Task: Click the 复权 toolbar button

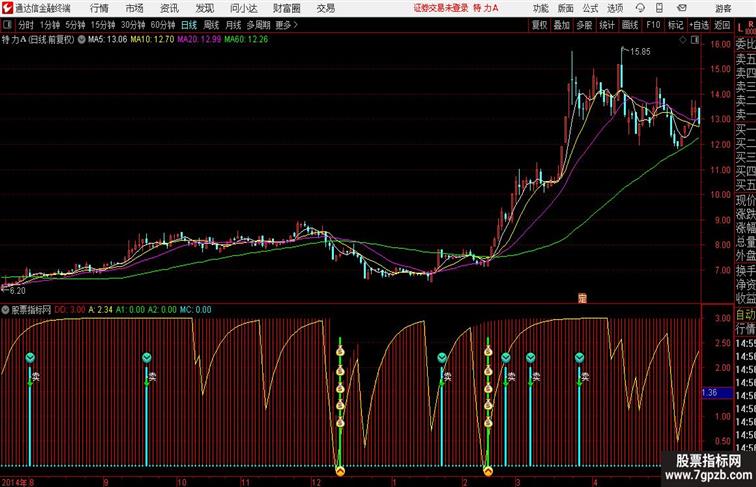Action: tap(539, 25)
